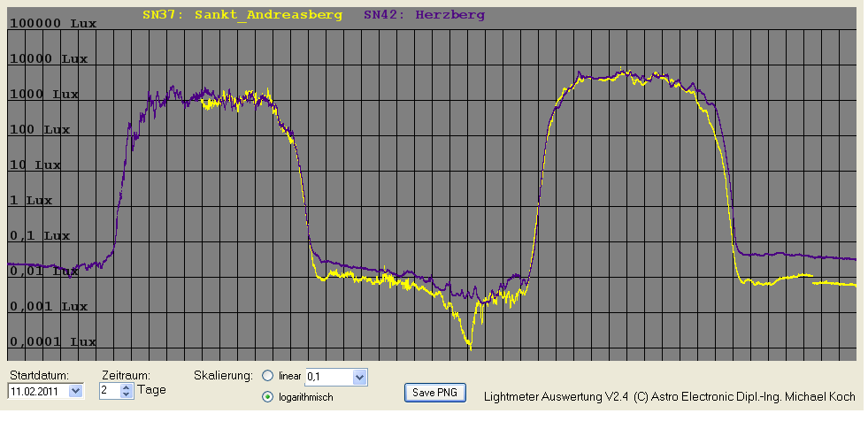Click the Startdatum: label
868x421 pixels.
tap(39, 375)
